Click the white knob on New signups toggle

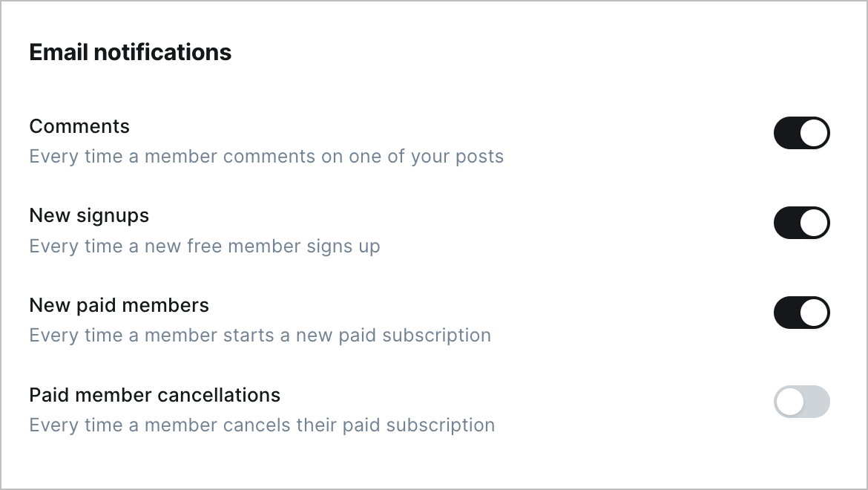(x=815, y=223)
